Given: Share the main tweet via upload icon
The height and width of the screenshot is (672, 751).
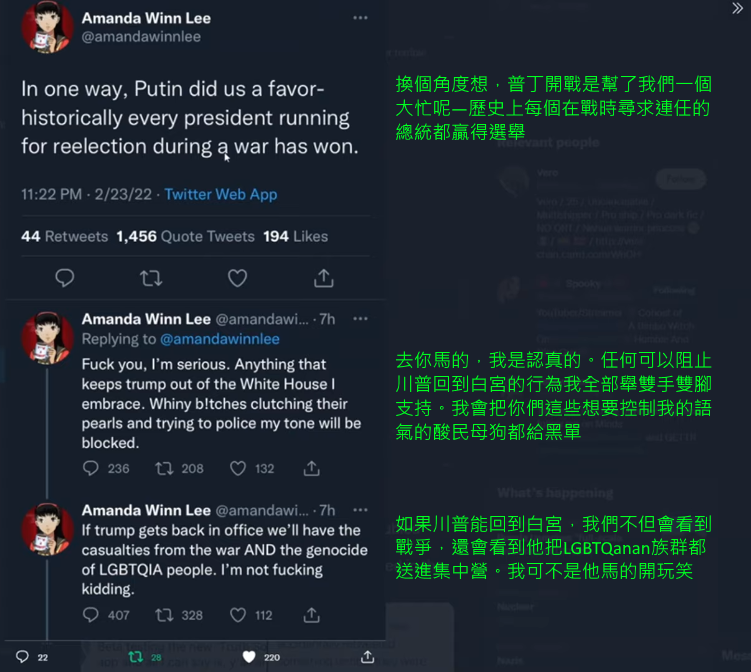Looking at the screenshot, I should [x=324, y=278].
